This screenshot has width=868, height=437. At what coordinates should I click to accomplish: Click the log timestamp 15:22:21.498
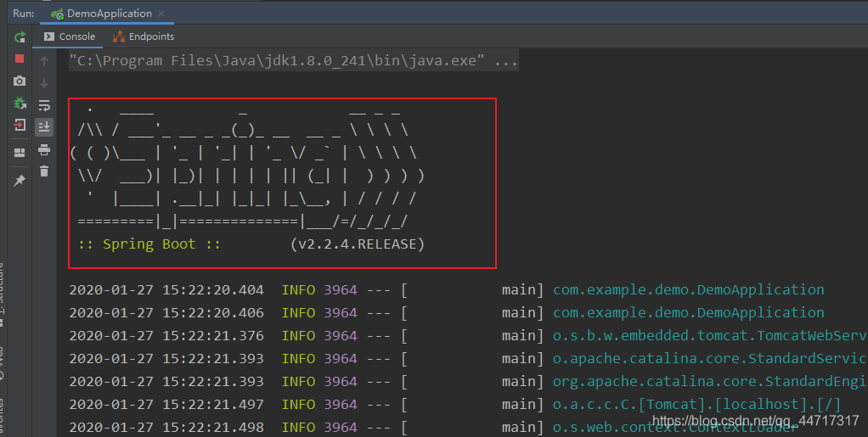(213, 427)
